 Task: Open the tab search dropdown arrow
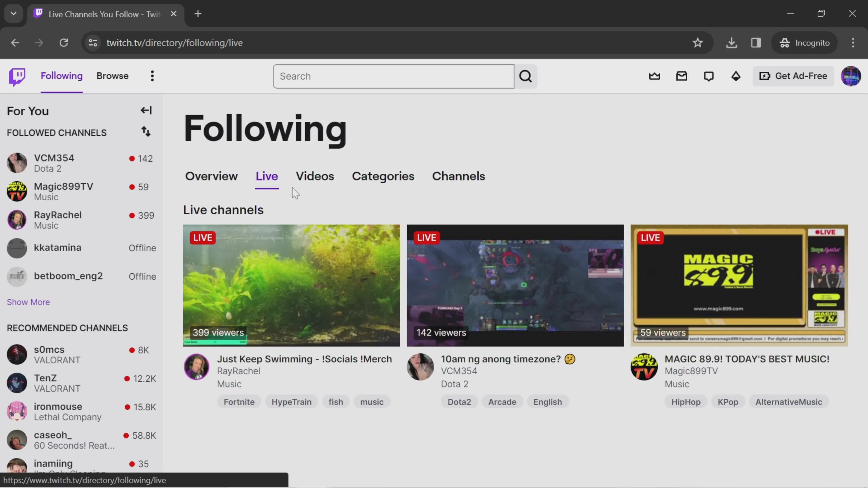coord(14,14)
